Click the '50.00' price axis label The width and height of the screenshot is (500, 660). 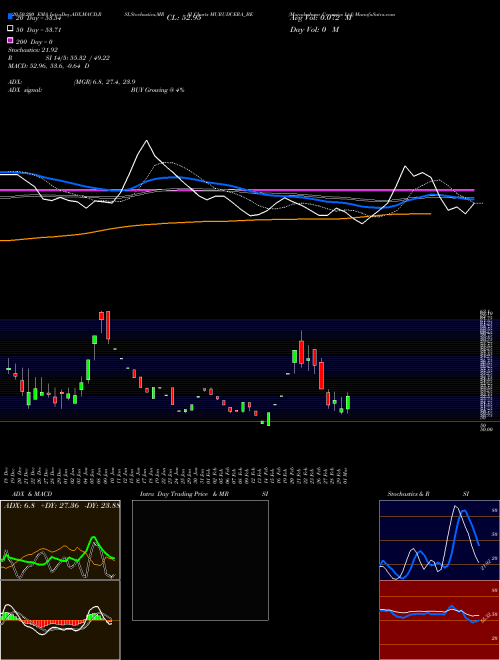(x=486, y=430)
